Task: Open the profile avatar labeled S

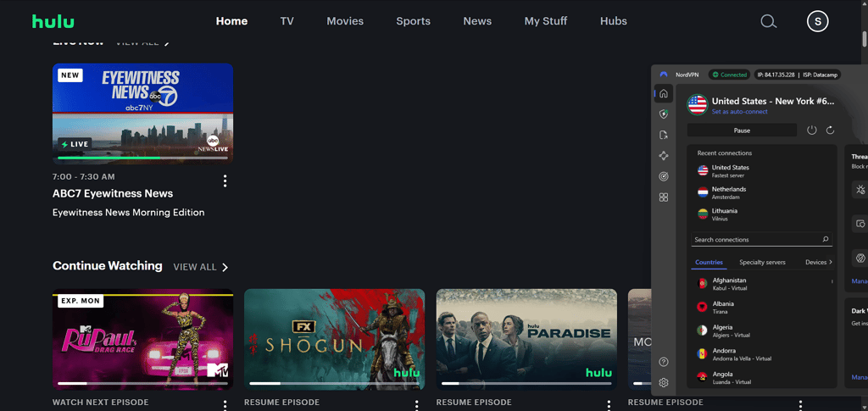Action: pyautogui.click(x=818, y=21)
